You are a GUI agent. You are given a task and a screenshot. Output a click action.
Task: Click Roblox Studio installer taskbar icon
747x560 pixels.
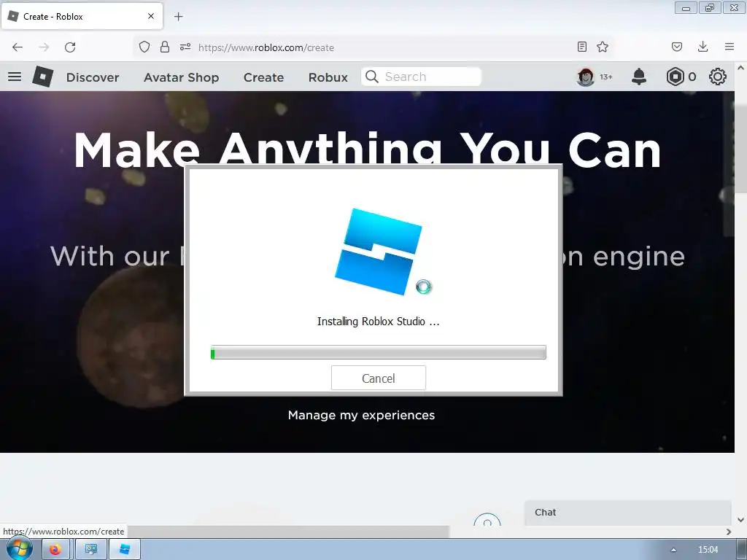125,550
